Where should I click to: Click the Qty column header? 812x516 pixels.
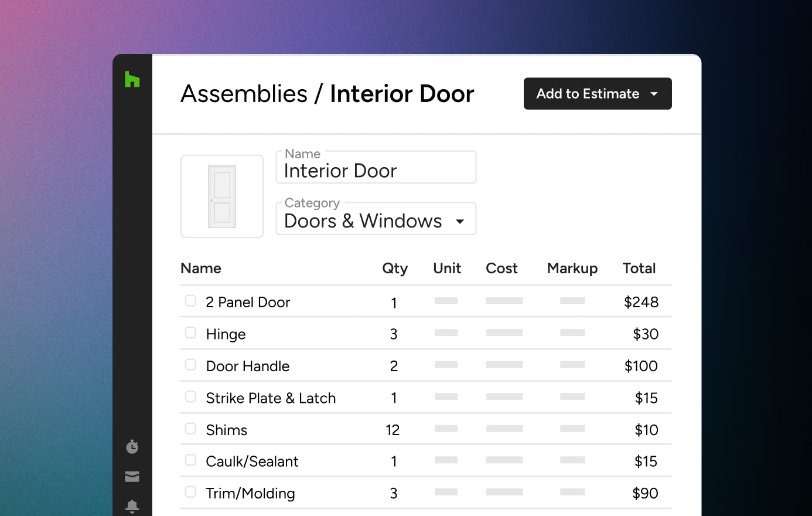(x=394, y=269)
